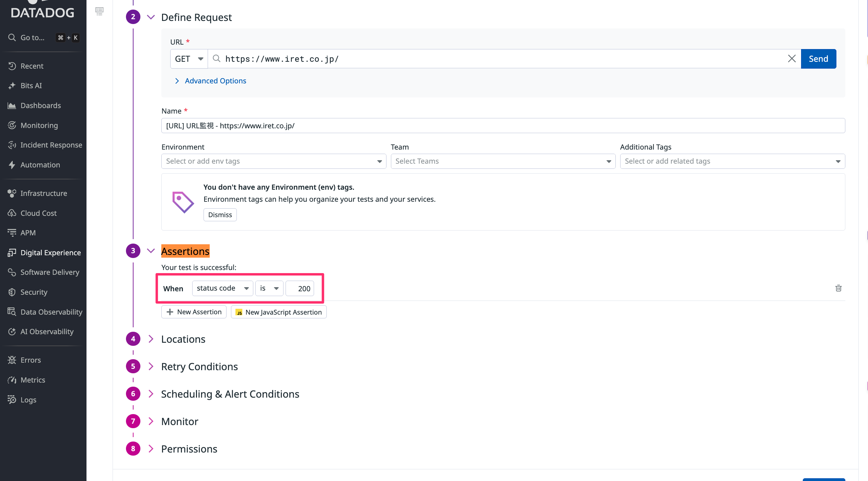Click the Logs sidebar icon
868x481 pixels.
pos(12,400)
